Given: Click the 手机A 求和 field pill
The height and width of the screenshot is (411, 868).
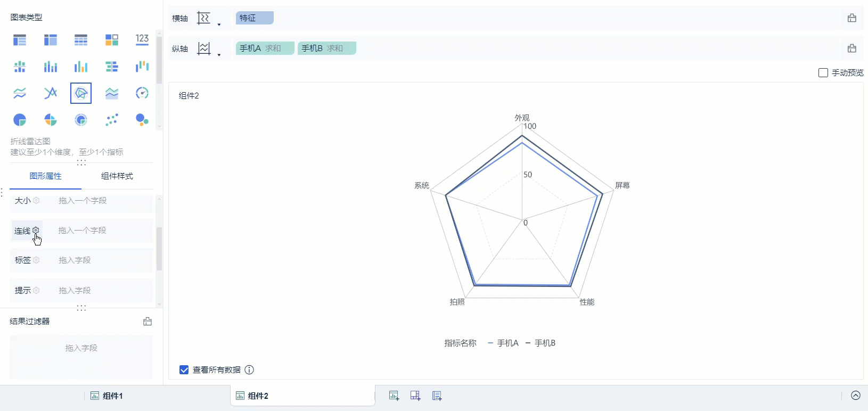Looking at the screenshot, I should pyautogui.click(x=265, y=48).
